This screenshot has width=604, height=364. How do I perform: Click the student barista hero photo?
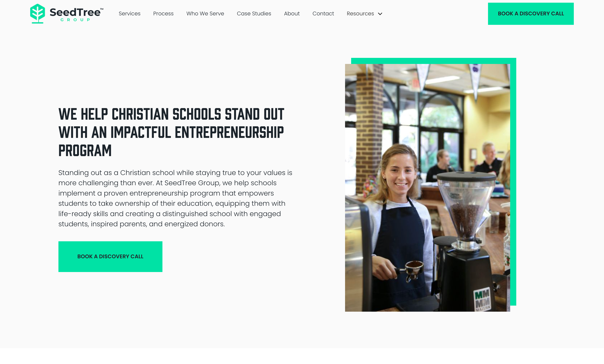coord(427,188)
